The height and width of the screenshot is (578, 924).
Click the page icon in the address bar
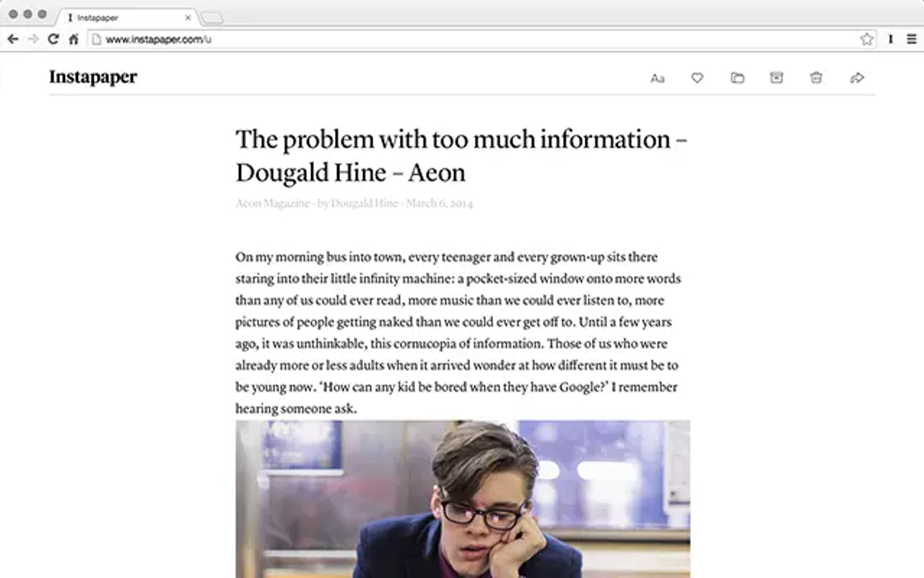pos(97,39)
